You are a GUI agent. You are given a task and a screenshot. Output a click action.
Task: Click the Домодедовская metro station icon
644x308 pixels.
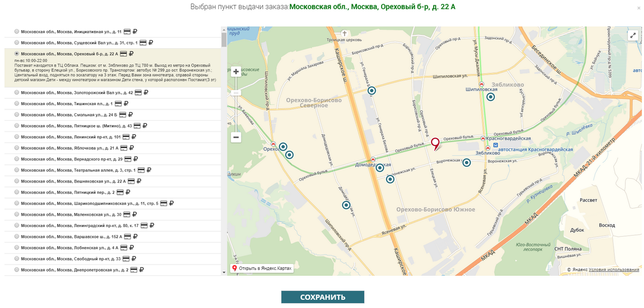tap(373, 159)
